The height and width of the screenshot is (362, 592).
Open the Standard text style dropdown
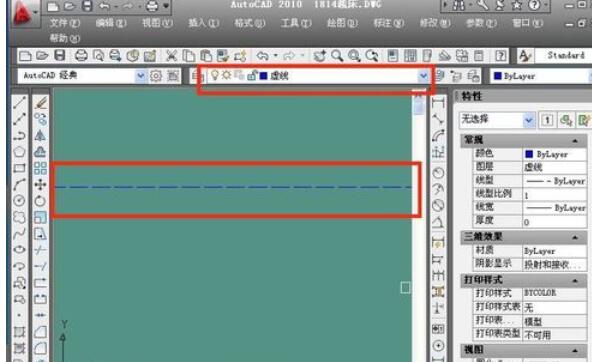tap(563, 55)
